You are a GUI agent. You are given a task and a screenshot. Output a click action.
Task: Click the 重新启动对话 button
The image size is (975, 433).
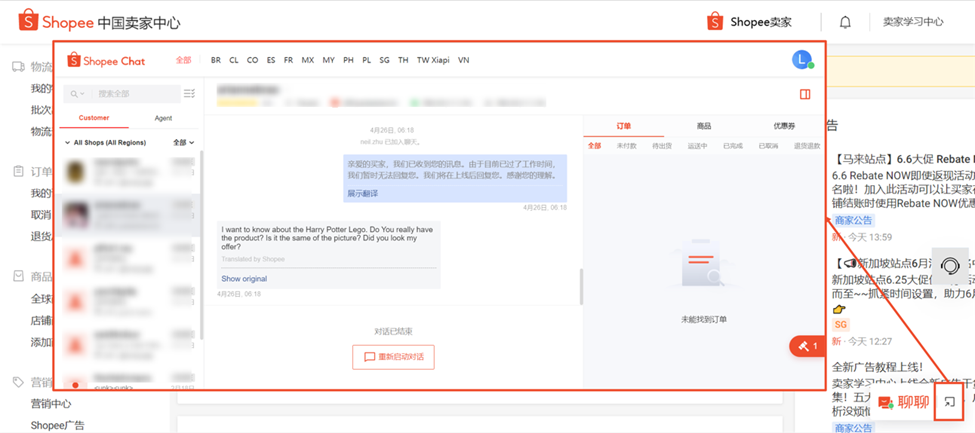(x=393, y=357)
